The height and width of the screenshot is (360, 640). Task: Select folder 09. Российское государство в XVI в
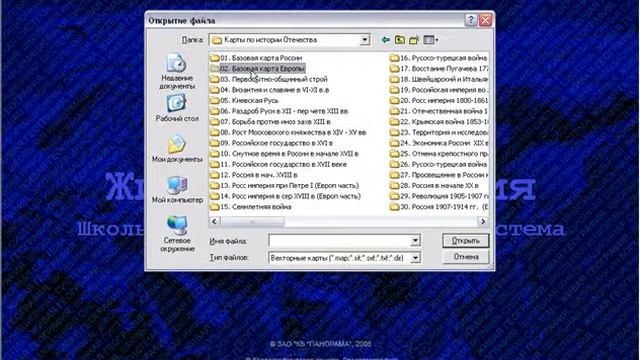tap(272, 143)
